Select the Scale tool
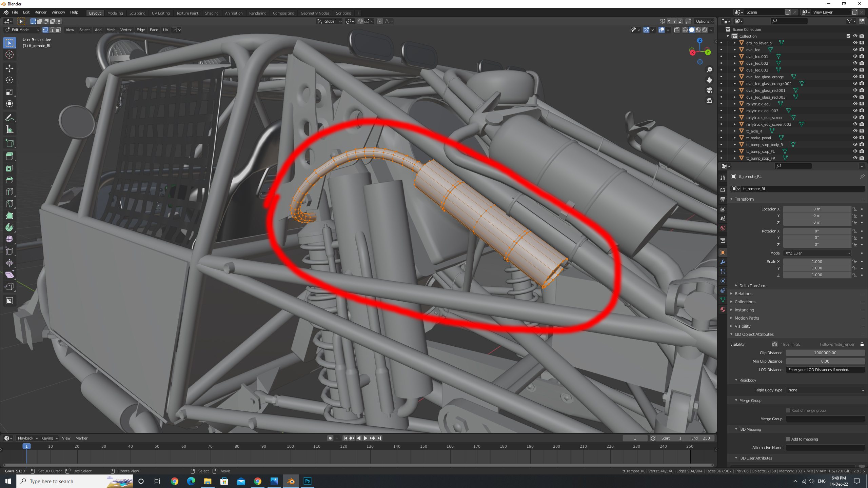 click(9, 92)
